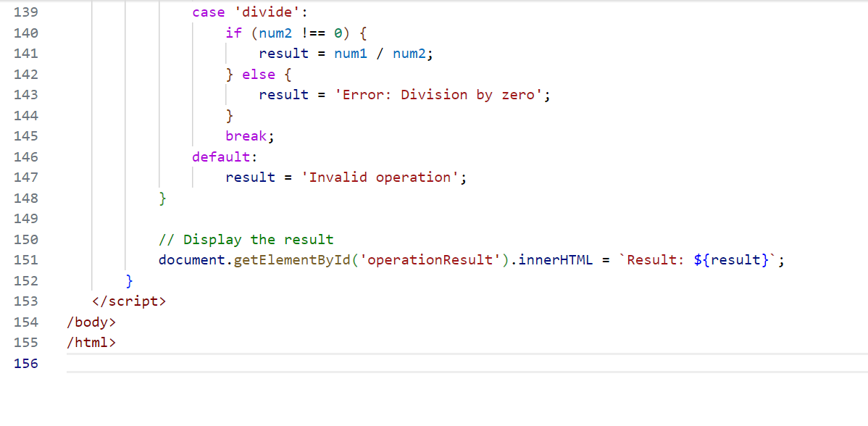Click the 'else' keyword on line 142
This screenshot has width=868, height=426.
point(259,74)
